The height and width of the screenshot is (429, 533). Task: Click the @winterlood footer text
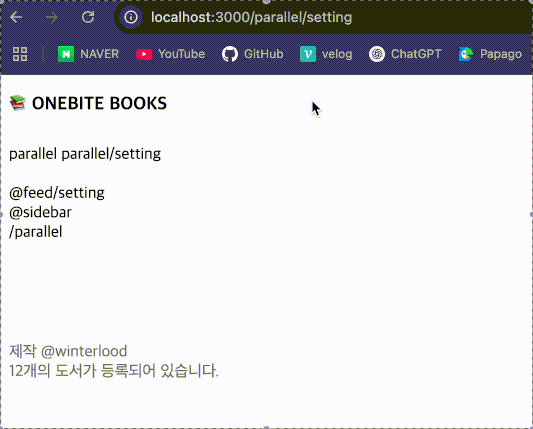[84, 351]
